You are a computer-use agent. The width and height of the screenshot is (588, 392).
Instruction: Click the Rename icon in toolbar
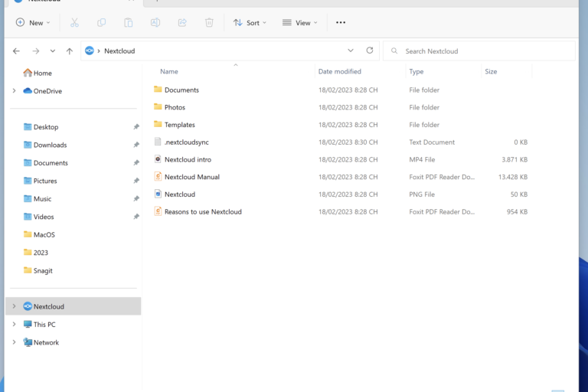[155, 22]
